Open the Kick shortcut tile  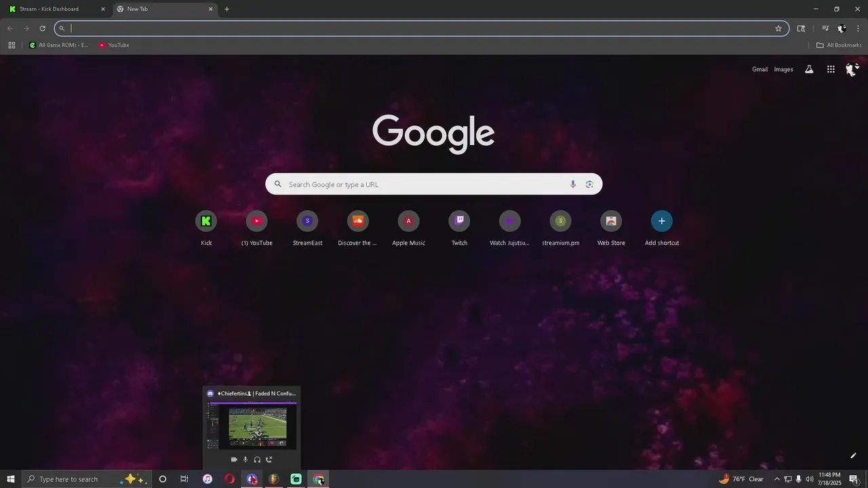[206, 228]
